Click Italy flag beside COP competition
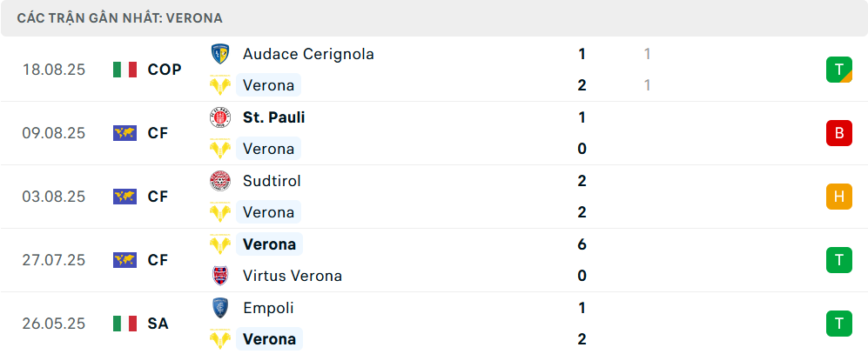Image resolution: width=868 pixels, height=354 pixels. (x=125, y=70)
